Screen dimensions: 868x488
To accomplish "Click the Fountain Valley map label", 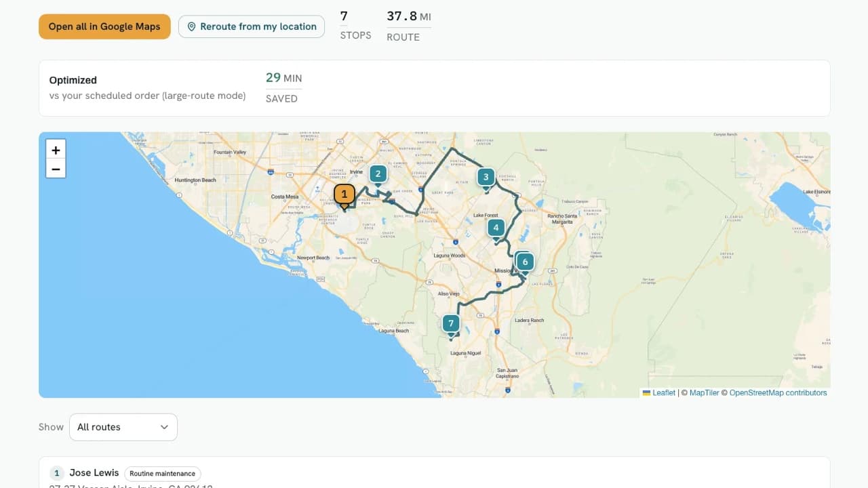I will (x=230, y=152).
